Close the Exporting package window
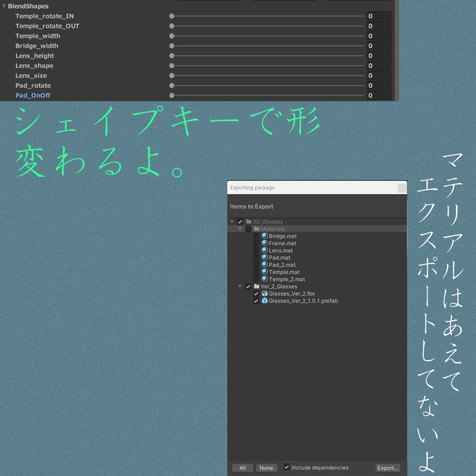Image resolution: width=476 pixels, height=476 pixels. click(x=402, y=188)
